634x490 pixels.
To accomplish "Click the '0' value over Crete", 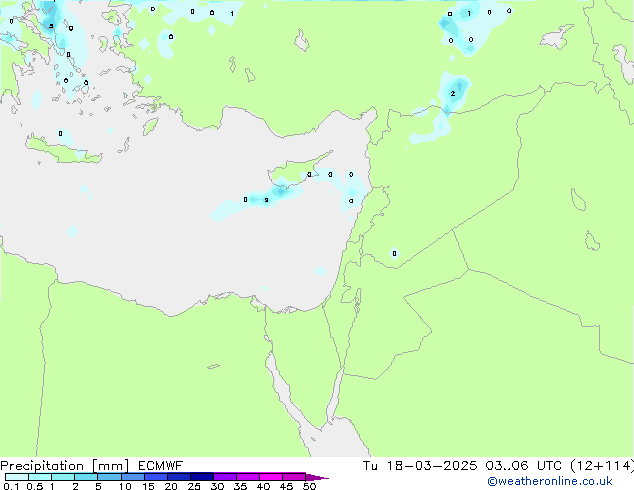I will (60, 133).
